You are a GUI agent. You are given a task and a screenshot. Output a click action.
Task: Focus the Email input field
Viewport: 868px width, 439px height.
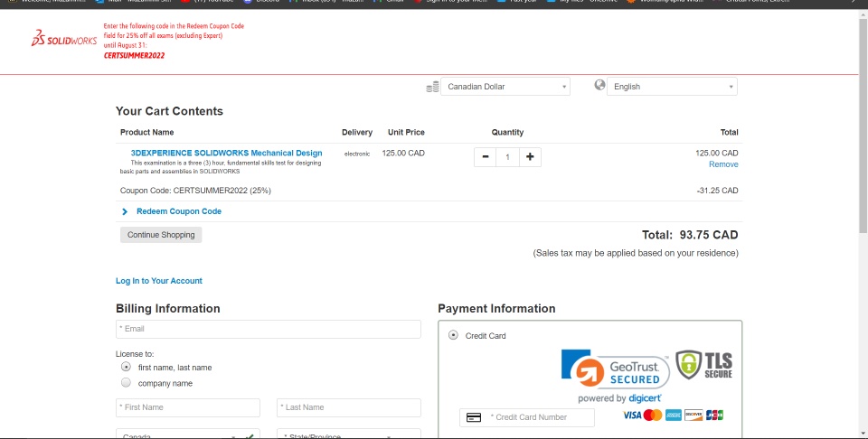coord(269,329)
